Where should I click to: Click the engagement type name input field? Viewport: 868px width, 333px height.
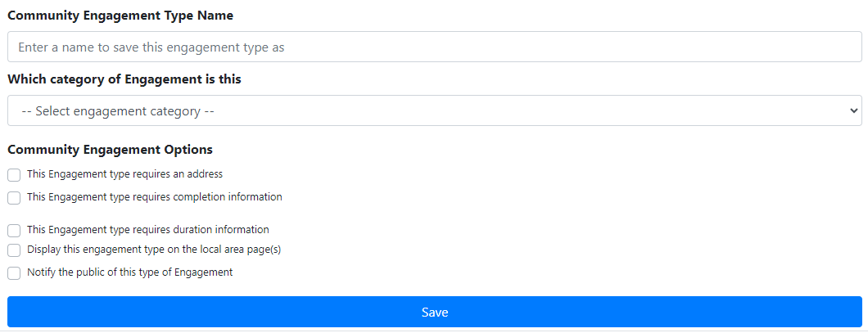click(x=434, y=47)
